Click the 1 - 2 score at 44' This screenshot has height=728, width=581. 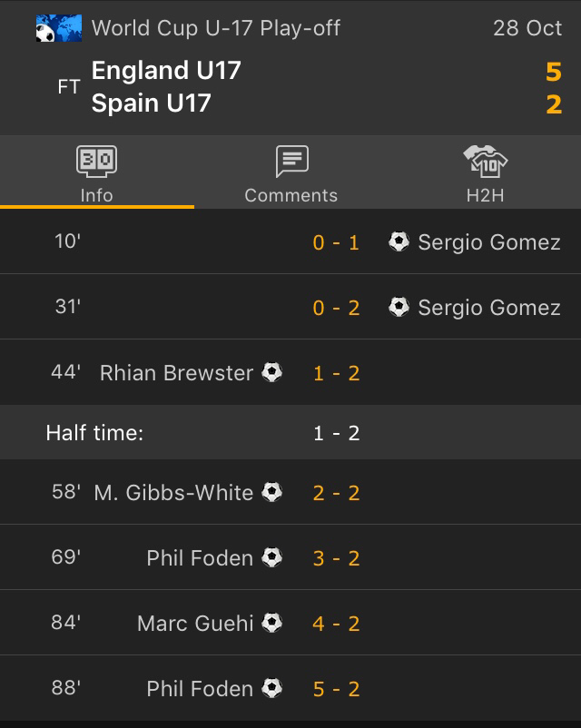point(337,372)
